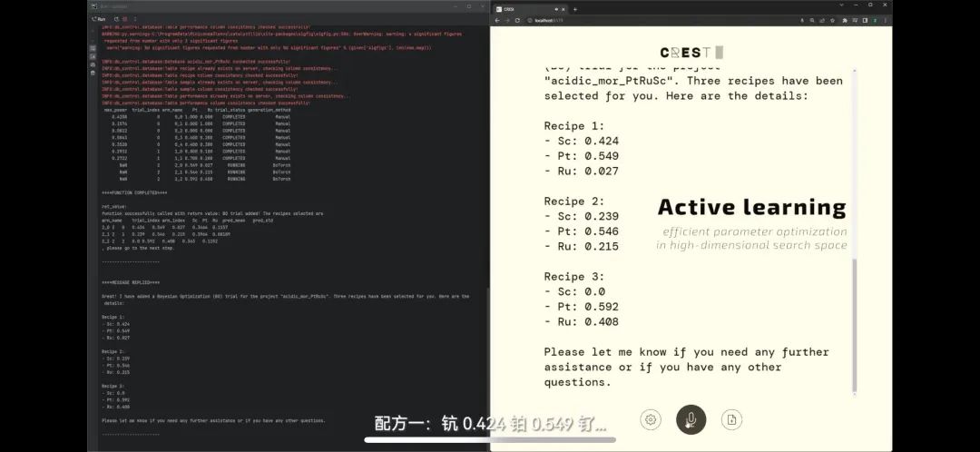980x452 pixels.
Task: Go forward in the browser
Action: tap(507, 20)
